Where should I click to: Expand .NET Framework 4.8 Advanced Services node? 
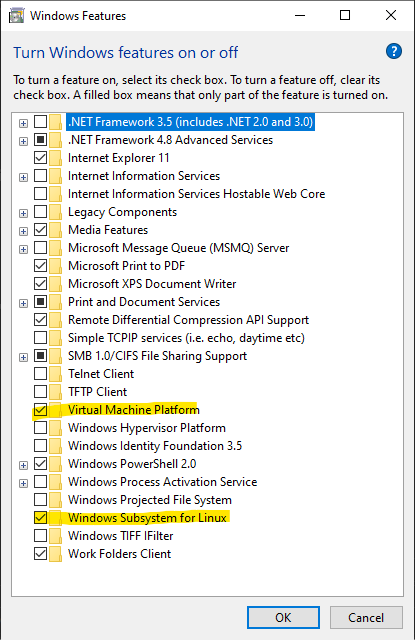point(24,141)
